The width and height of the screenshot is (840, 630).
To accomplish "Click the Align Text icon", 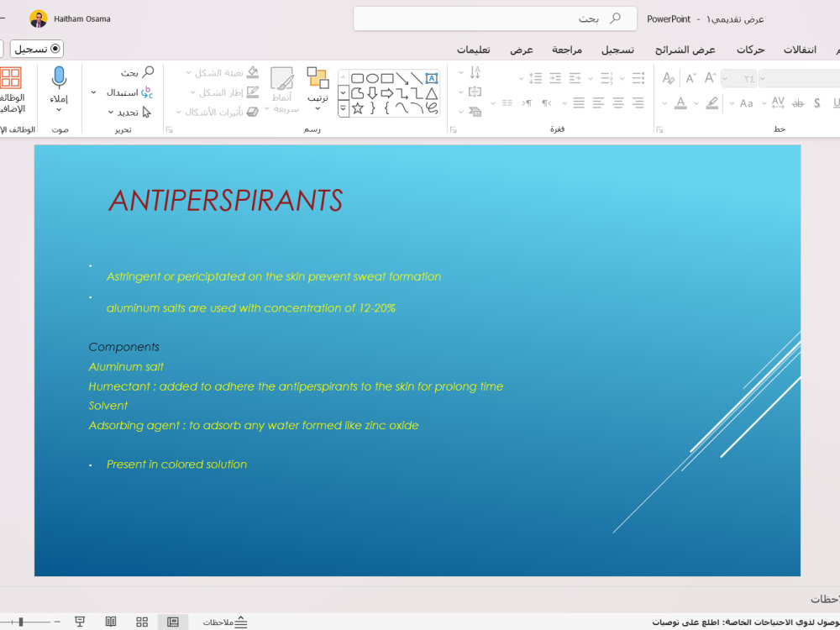I will [x=475, y=92].
